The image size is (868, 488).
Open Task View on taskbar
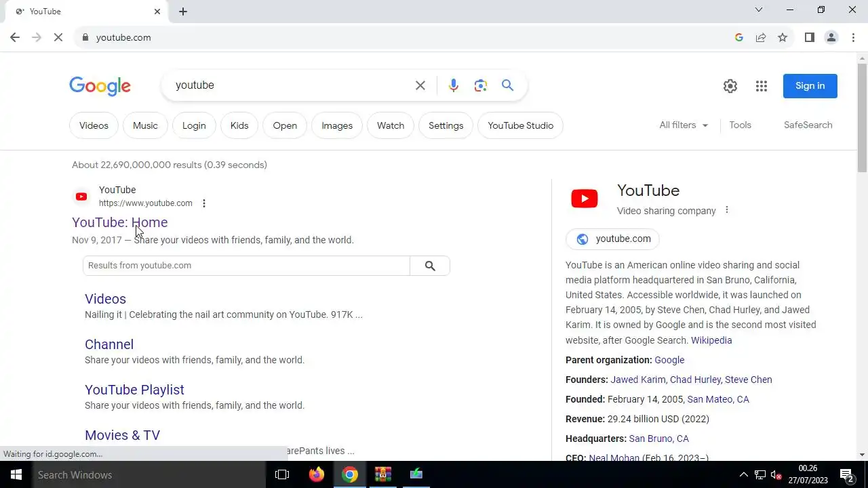(x=282, y=474)
